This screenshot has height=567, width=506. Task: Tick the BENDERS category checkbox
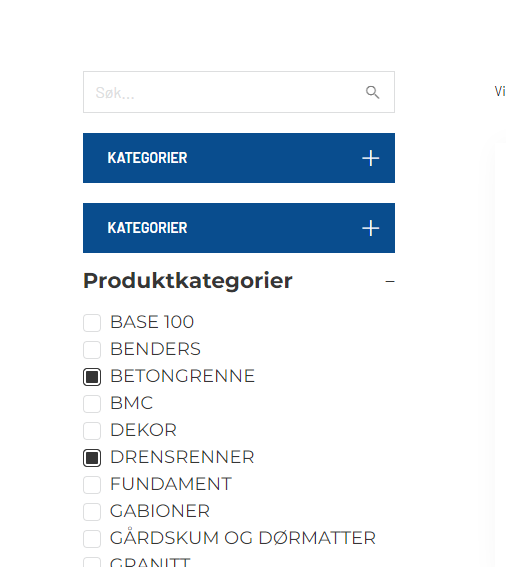92,350
